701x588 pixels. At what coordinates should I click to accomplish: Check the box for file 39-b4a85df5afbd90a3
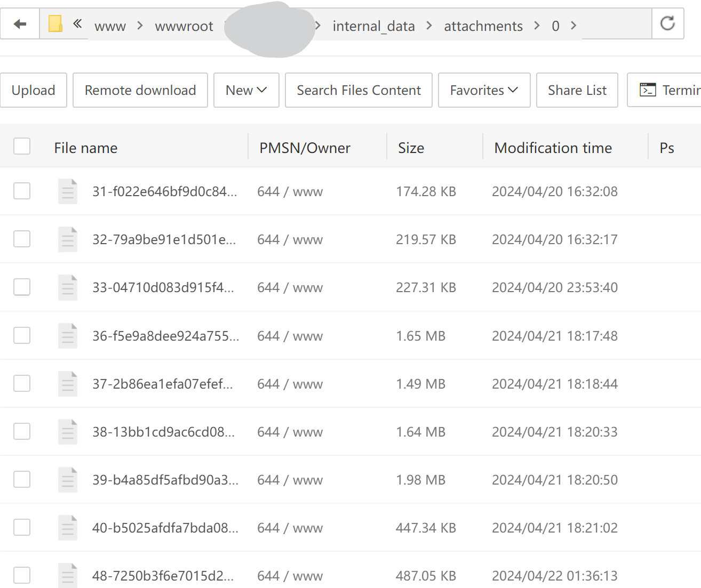(x=22, y=479)
